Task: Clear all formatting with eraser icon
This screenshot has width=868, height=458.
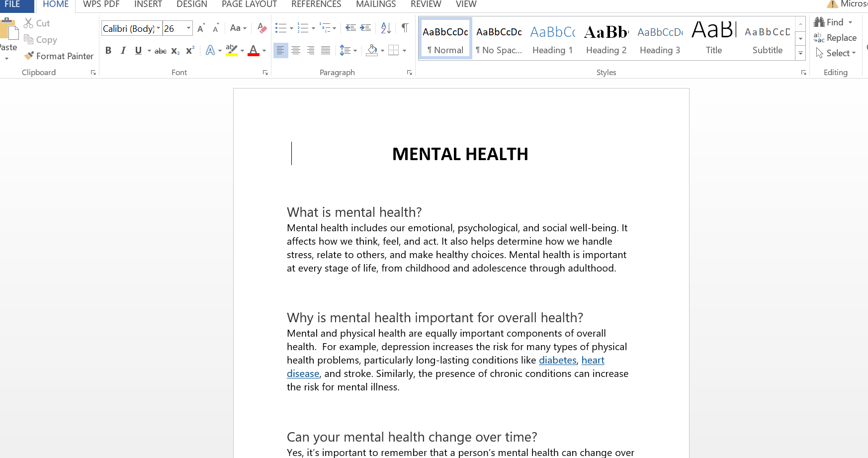Action: [x=262, y=28]
